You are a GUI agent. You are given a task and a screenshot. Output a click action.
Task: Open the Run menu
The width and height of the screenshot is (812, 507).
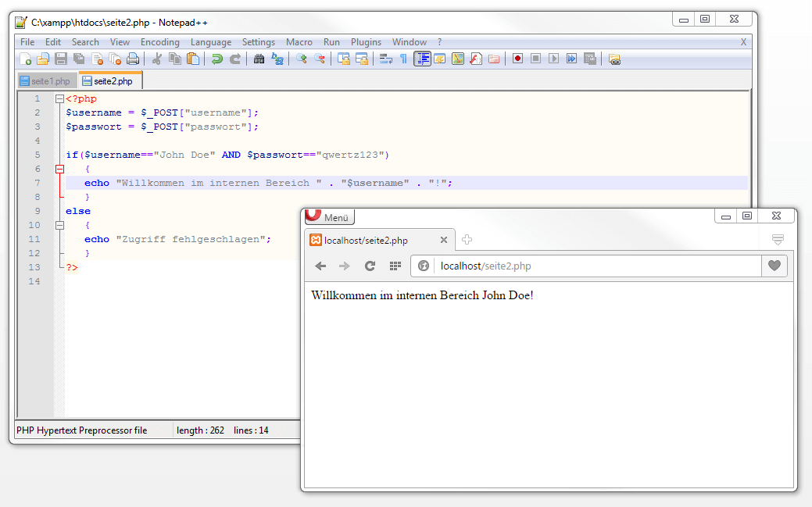(x=331, y=42)
